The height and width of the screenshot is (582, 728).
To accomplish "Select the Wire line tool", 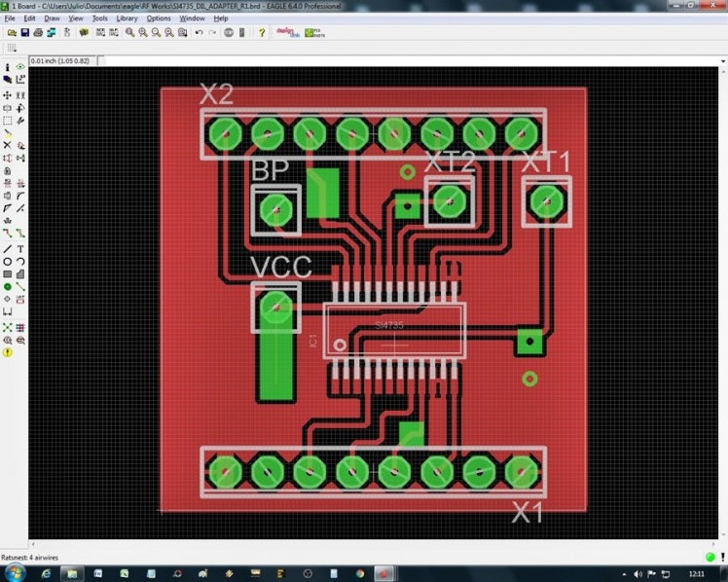I will [8, 249].
